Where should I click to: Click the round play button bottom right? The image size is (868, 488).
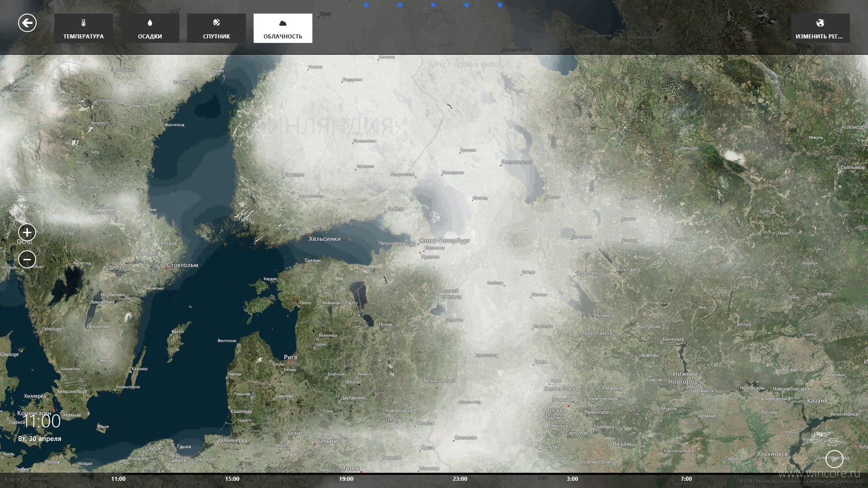[834, 459]
